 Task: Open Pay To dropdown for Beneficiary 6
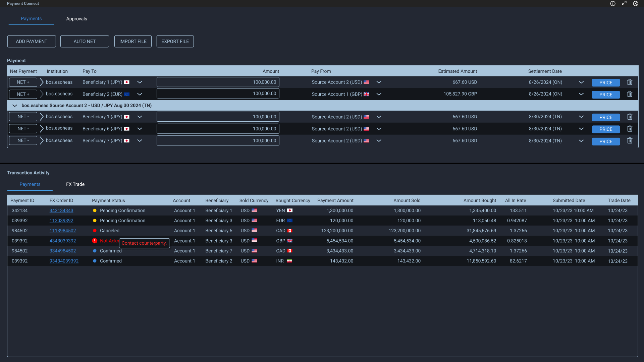click(x=140, y=128)
